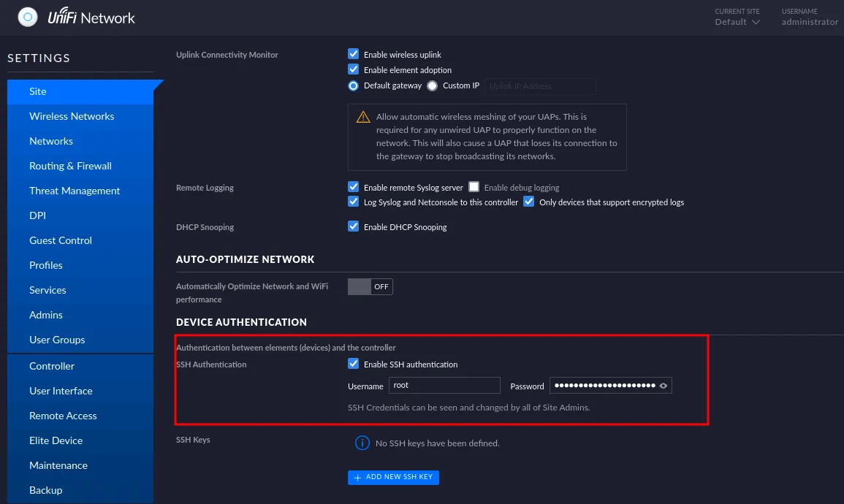Click the ADD NEW SSH KEY button
Screen dimensions: 844x504
(393, 477)
